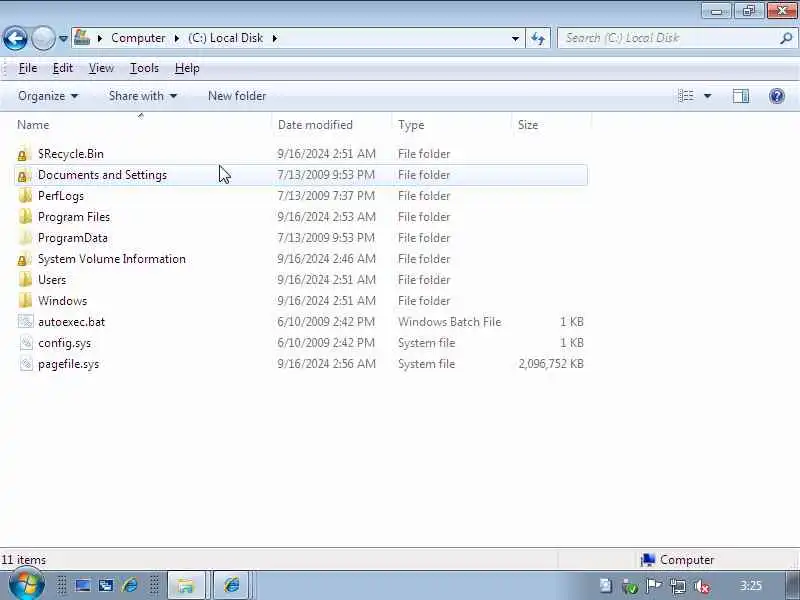Open the View menu
The width and height of the screenshot is (800, 600).
coord(101,68)
